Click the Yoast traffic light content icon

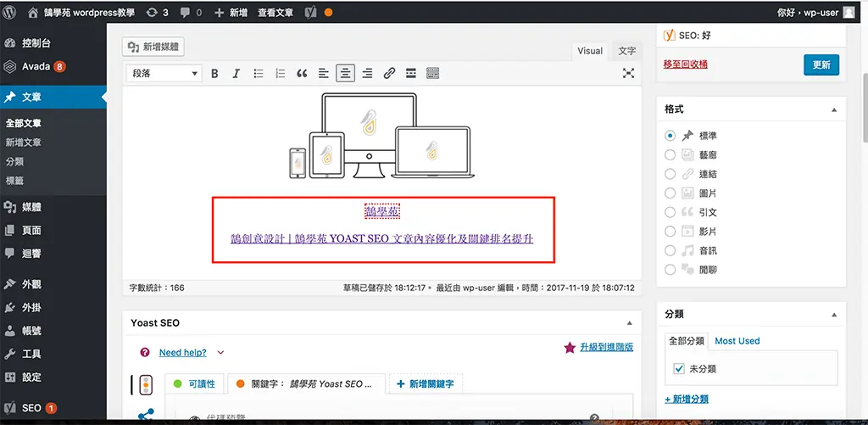click(146, 384)
